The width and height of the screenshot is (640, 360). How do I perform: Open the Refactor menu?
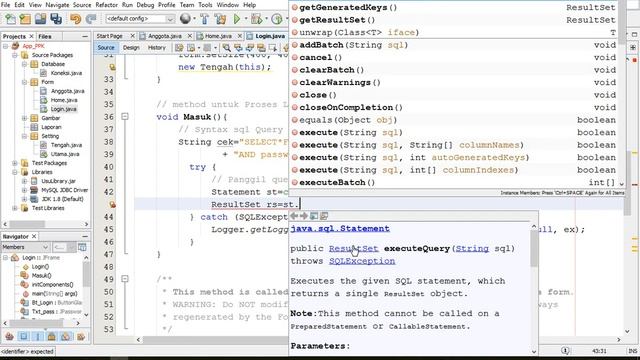coord(106,5)
